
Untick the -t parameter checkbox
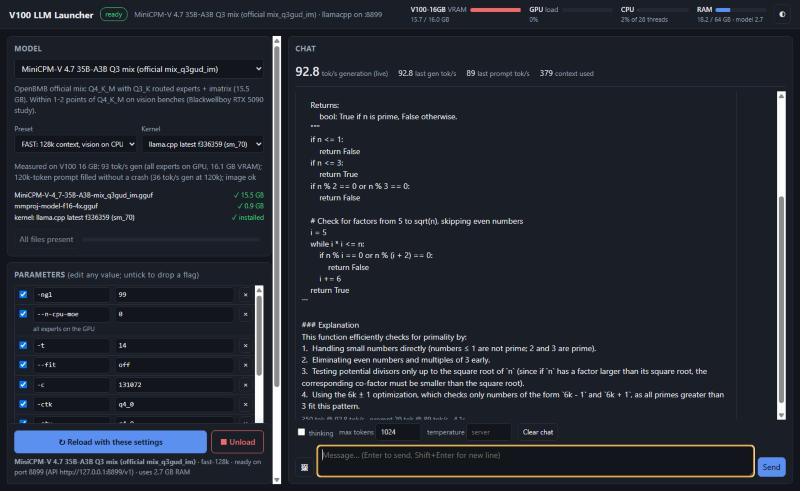(x=23, y=345)
